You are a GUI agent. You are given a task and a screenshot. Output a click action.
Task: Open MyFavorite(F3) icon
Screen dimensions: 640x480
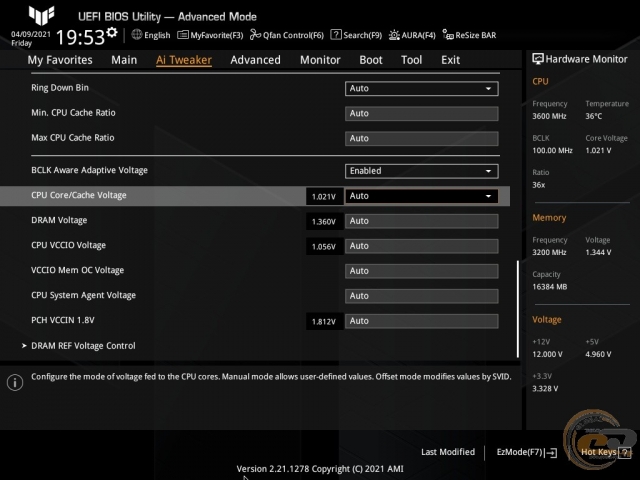(183, 35)
